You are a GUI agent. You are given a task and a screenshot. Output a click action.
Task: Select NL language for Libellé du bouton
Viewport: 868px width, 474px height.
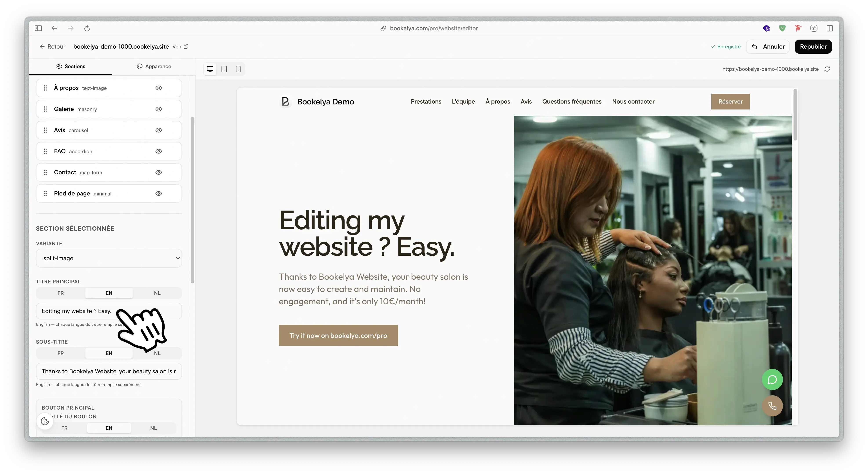point(153,428)
